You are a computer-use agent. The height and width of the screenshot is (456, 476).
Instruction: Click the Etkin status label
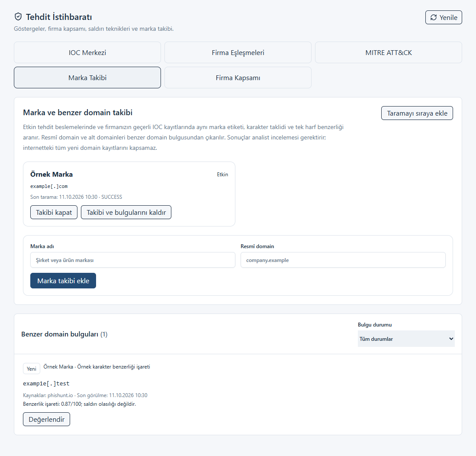[x=222, y=175]
